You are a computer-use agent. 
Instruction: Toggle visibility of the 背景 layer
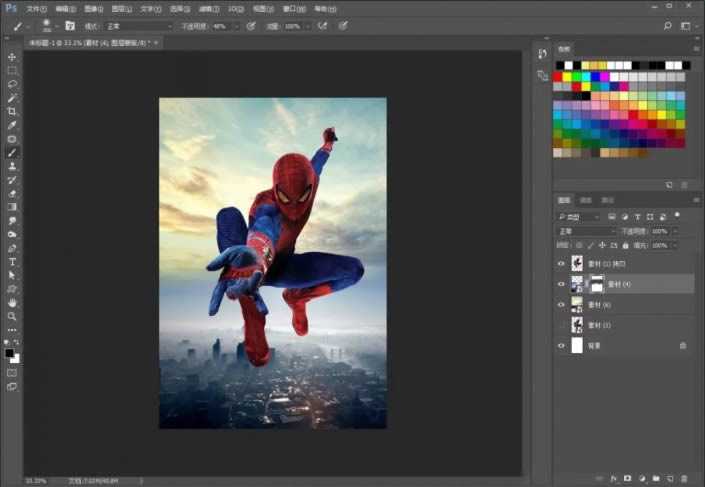561,345
